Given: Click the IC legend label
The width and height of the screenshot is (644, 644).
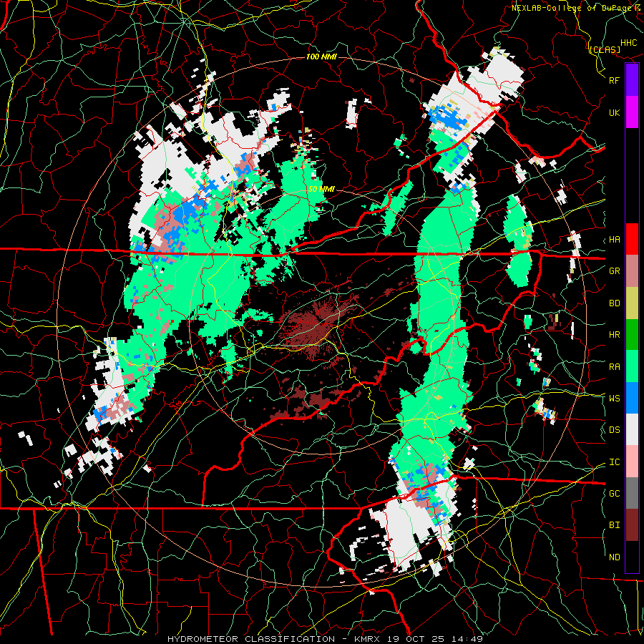Looking at the screenshot, I should (x=615, y=462).
